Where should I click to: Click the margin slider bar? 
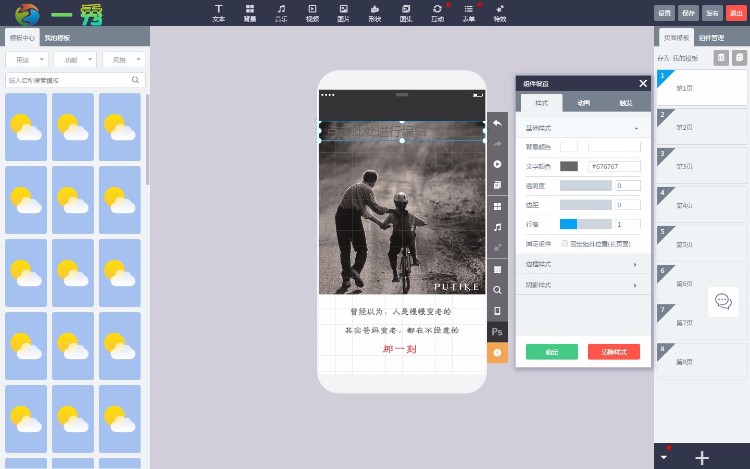click(x=585, y=205)
